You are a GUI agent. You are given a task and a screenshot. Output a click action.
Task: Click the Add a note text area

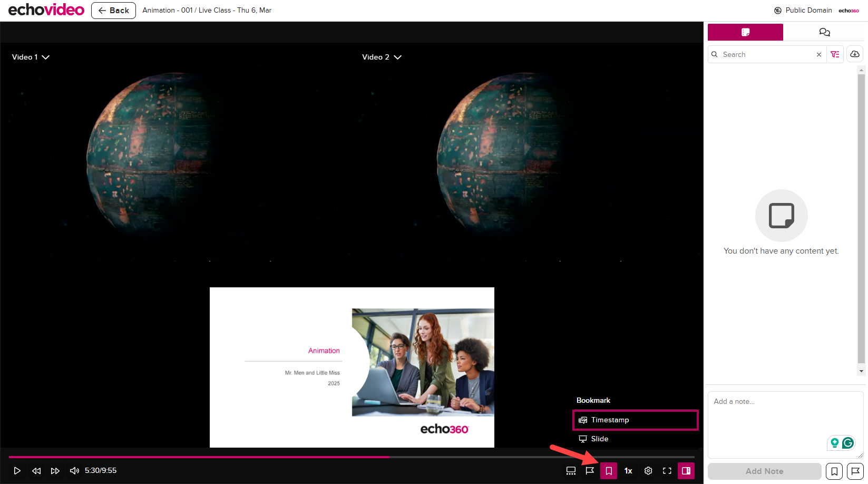tap(785, 424)
